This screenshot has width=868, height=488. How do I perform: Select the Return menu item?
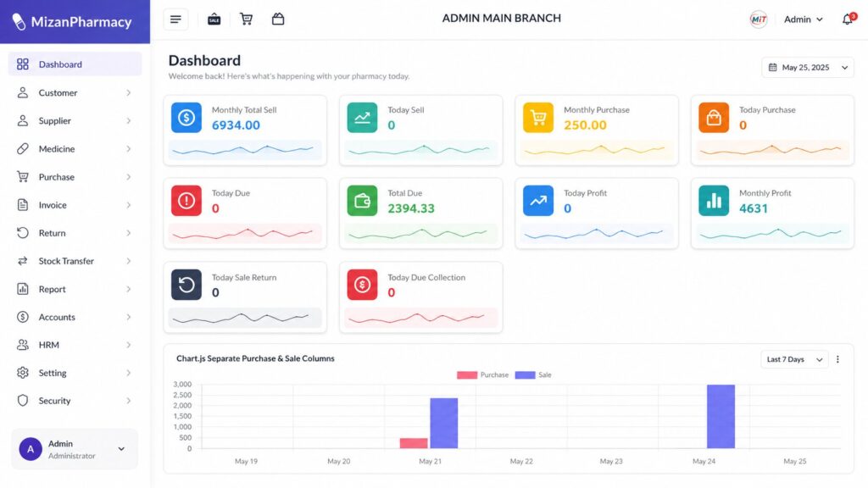[x=75, y=233]
